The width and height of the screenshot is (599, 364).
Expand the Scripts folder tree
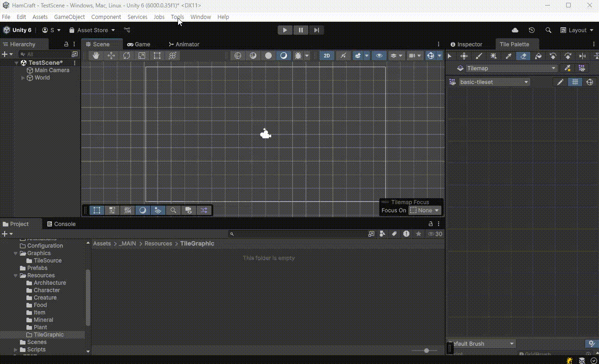(x=16, y=350)
